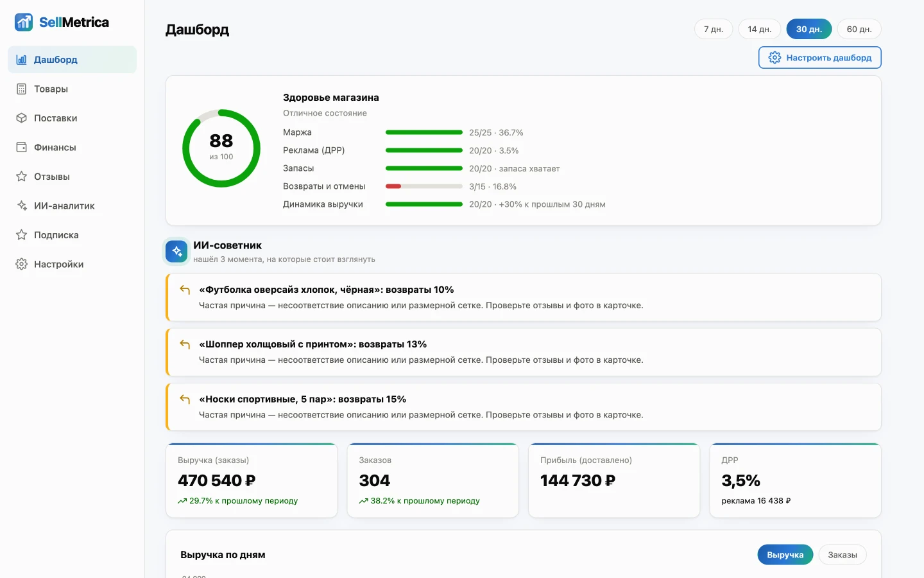Click the Поставки box icon
Viewport: 924px width, 578px height.
point(22,118)
